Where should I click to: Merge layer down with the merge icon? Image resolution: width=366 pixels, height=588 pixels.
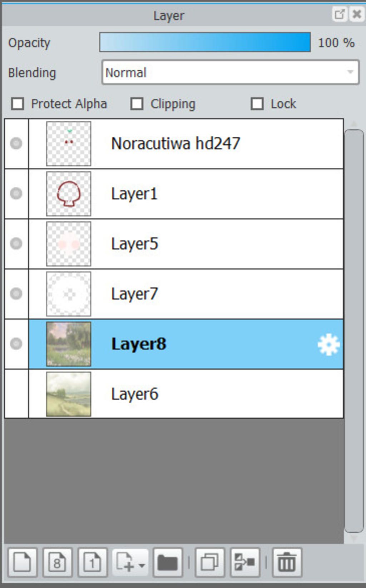click(x=245, y=563)
